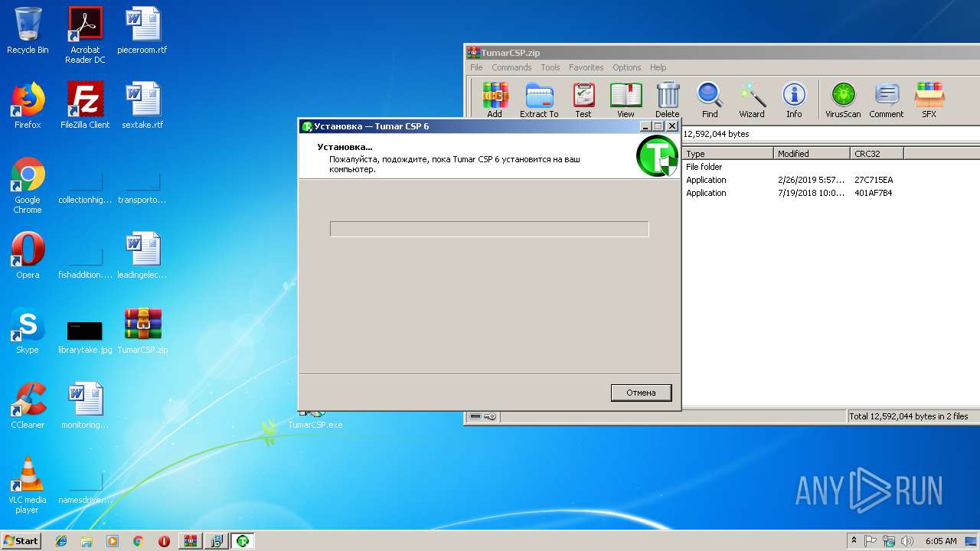The height and width of the screenshot is (551, 980).
Task: Open the Options menu in WinRAR
Action: pyautogui.click(x=627, y=67)
